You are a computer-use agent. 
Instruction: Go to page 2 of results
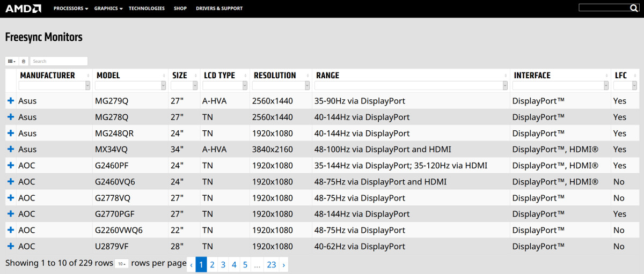click(x=213, y=264)
